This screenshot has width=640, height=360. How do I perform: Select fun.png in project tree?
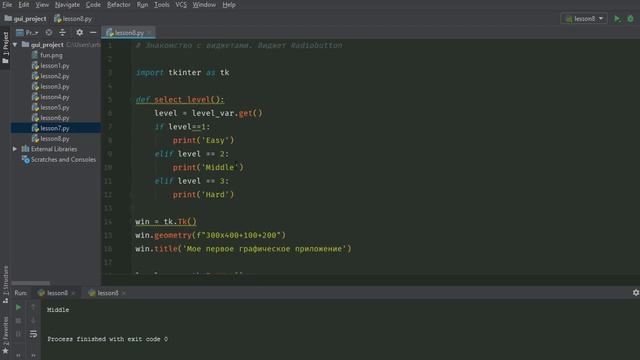(x=51, y=55)
